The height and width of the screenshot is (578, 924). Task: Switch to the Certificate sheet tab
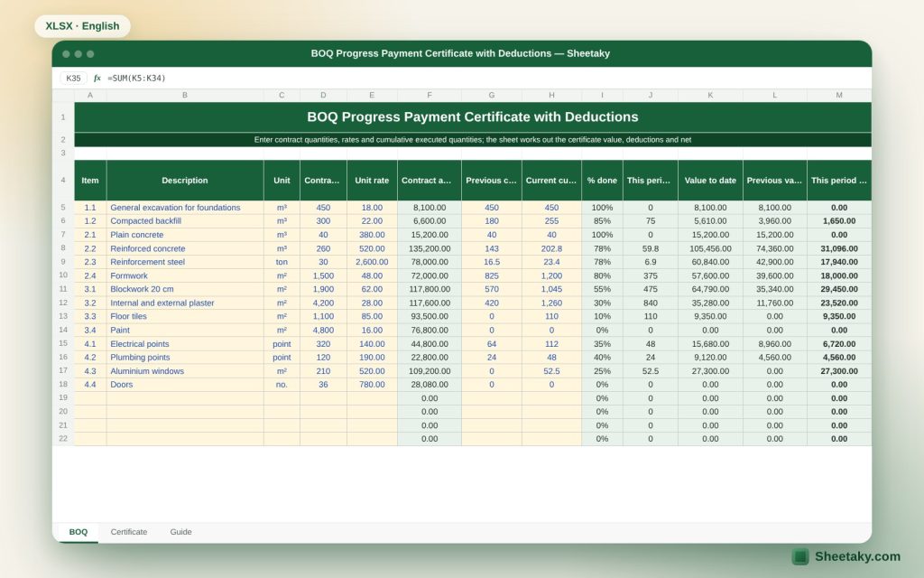point(128,532)
